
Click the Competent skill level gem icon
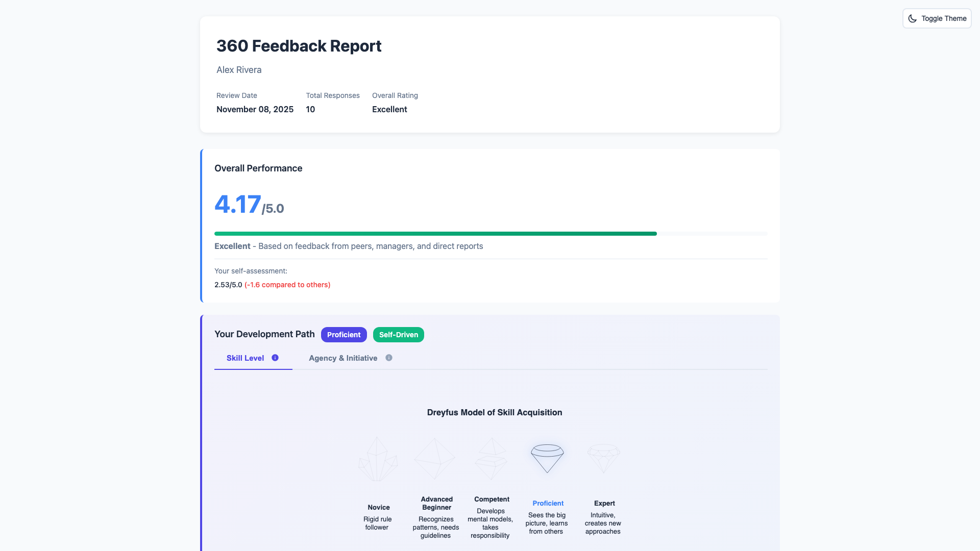(x=491, y=458)
